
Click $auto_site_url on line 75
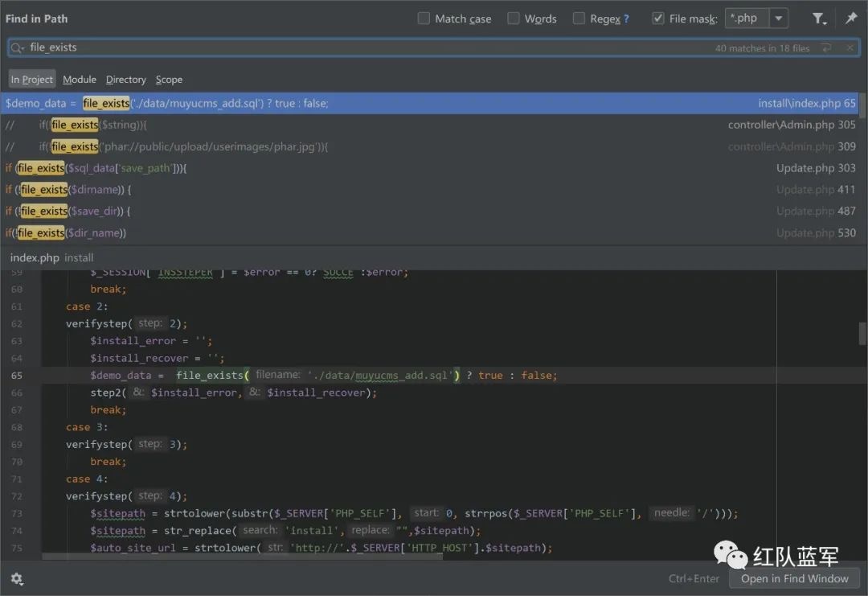133,548
